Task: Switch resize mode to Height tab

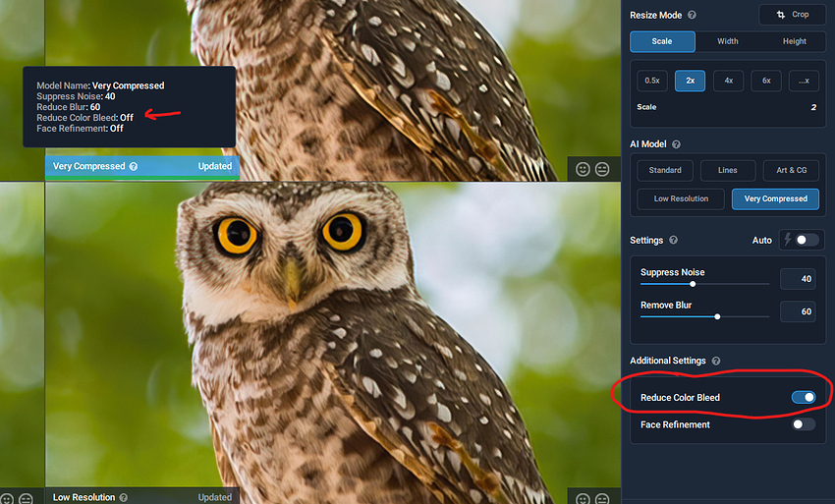Action: coord(794,41)
